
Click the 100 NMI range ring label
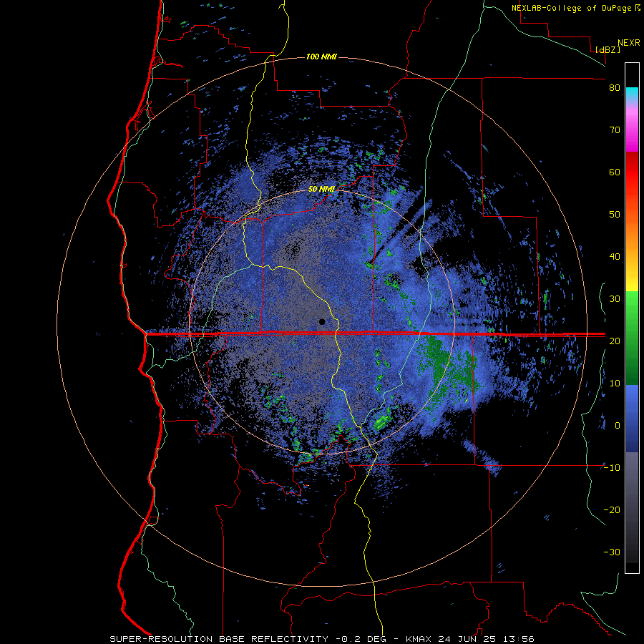click(321, 57)
